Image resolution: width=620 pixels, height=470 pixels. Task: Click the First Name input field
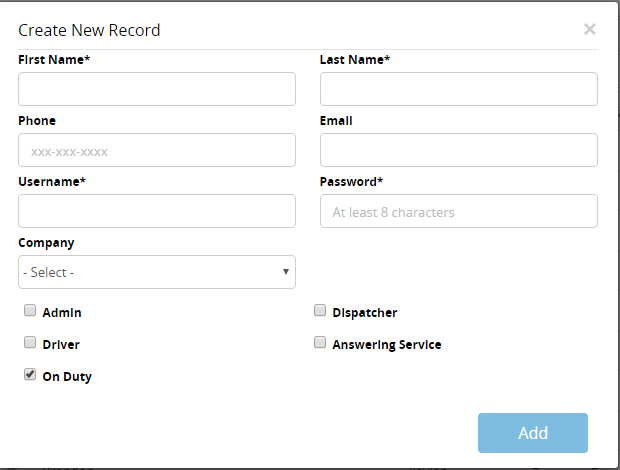[x=157, y=89]
